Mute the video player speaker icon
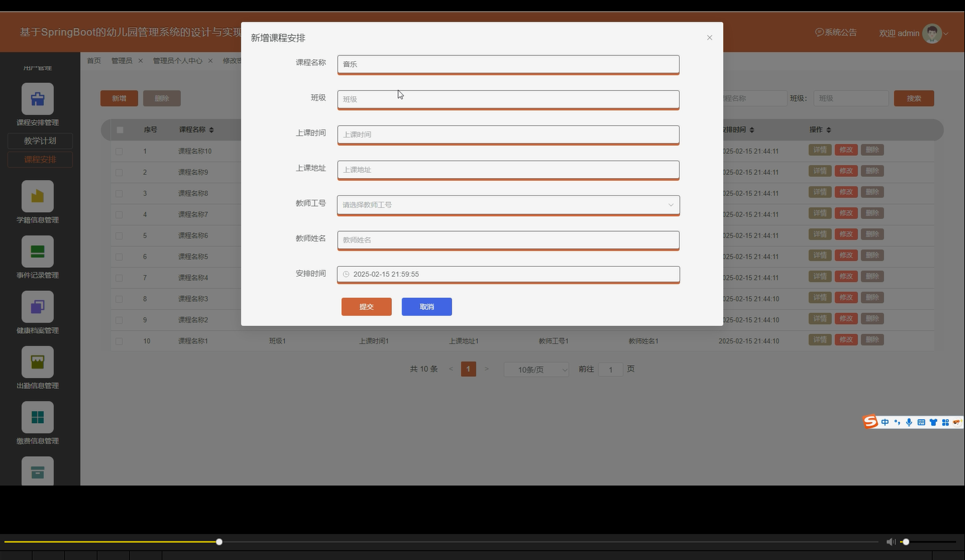Screen dimensions: 965x560 (x=891, y=542)
